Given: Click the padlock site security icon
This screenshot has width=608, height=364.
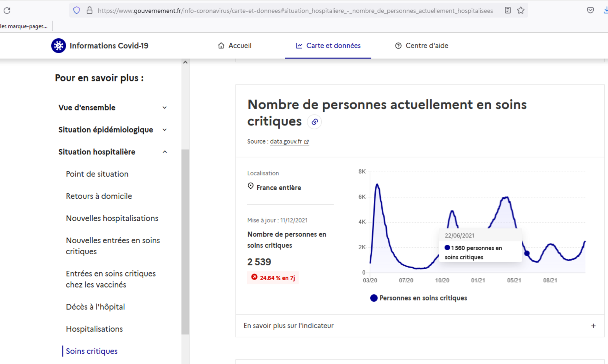Looking at the screenshot, I should 89,10.
